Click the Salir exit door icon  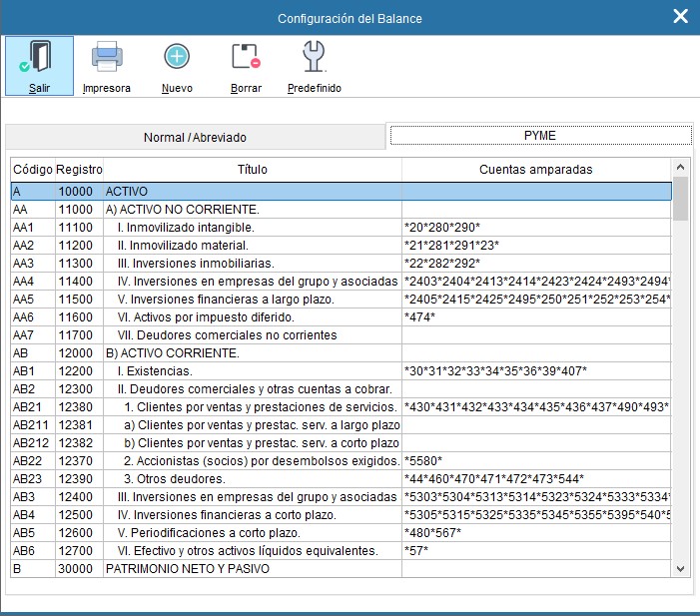click(39, 58)
